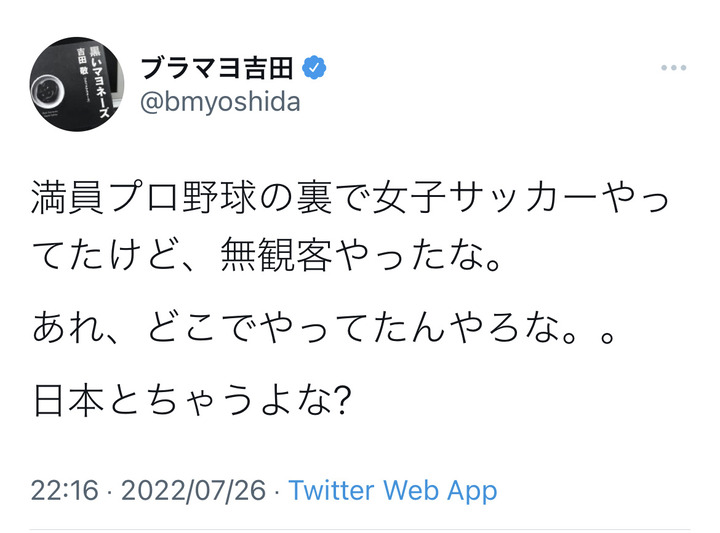Click the blue verified badge

tap(313, 68)
